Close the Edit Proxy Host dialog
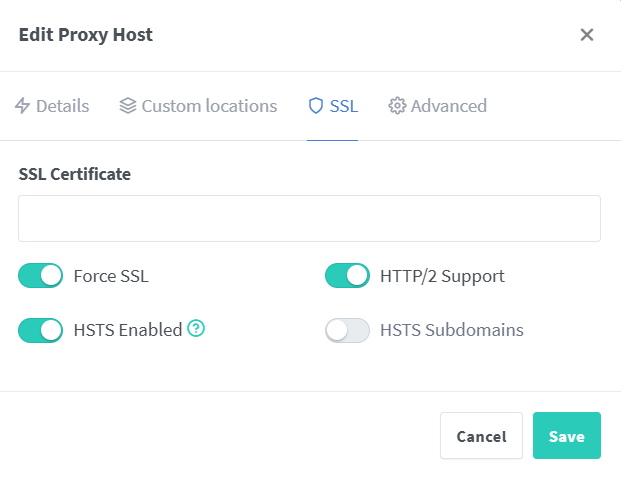 [x=587, y=35]
